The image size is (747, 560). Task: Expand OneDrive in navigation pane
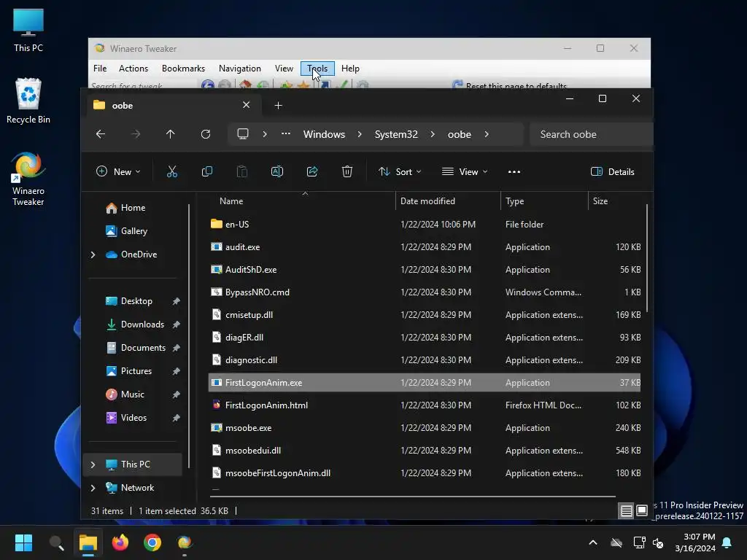point(93,254)
